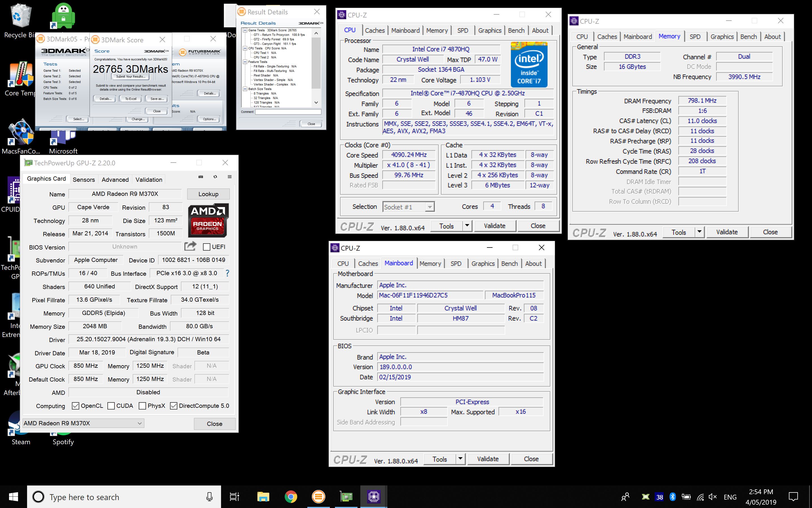This screenshot has height=508, width=812.
Task: Open the Validation tab in GPU-Z
Action: (x=149, y=179)
